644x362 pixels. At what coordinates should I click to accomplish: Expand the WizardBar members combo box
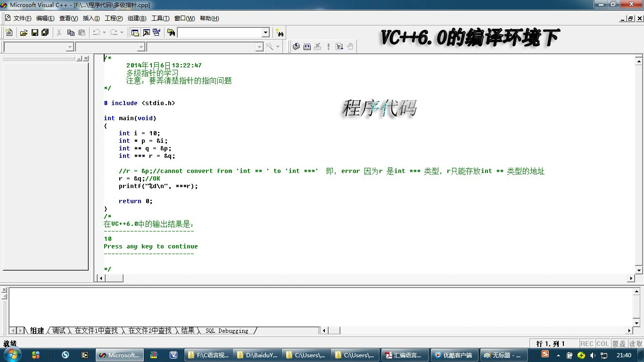(259, 47)
